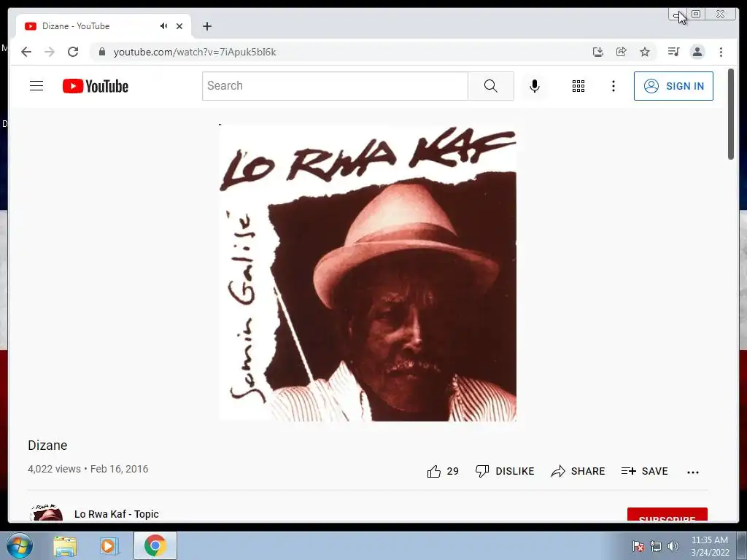The height and width of the screenshot is (560, 747).
Task: Dislike the Dizane video
Action: pos(505,472)
